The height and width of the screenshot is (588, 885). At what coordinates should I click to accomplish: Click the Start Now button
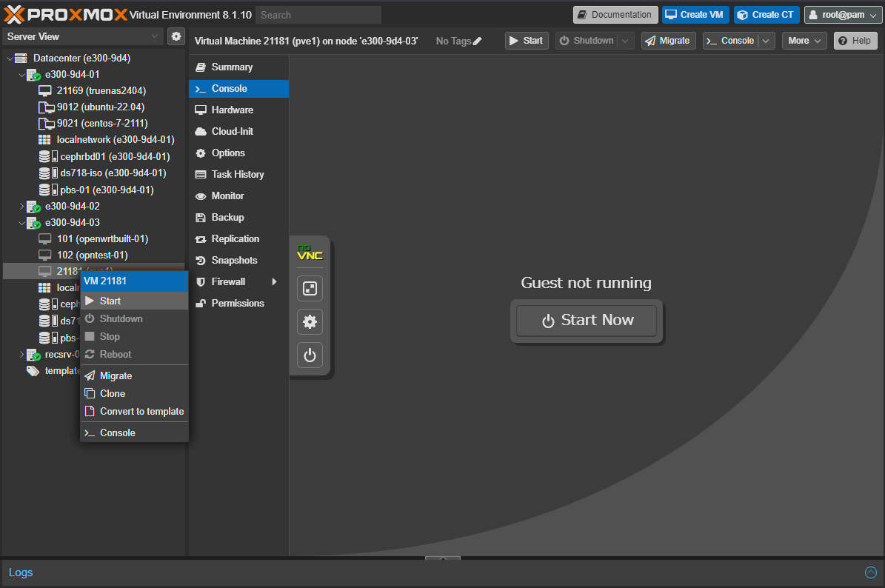coord(587,321)
